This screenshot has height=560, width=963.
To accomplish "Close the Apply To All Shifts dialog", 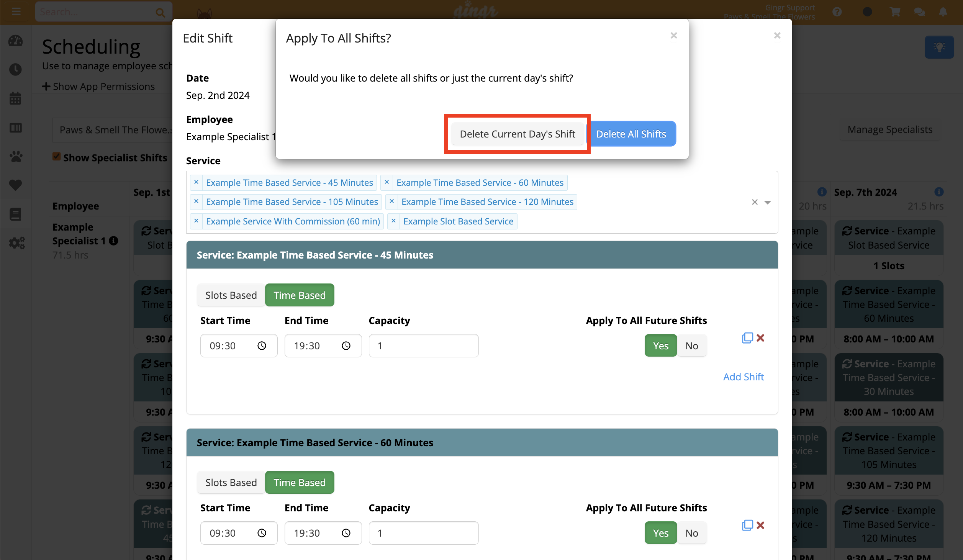I will (674, 36).
